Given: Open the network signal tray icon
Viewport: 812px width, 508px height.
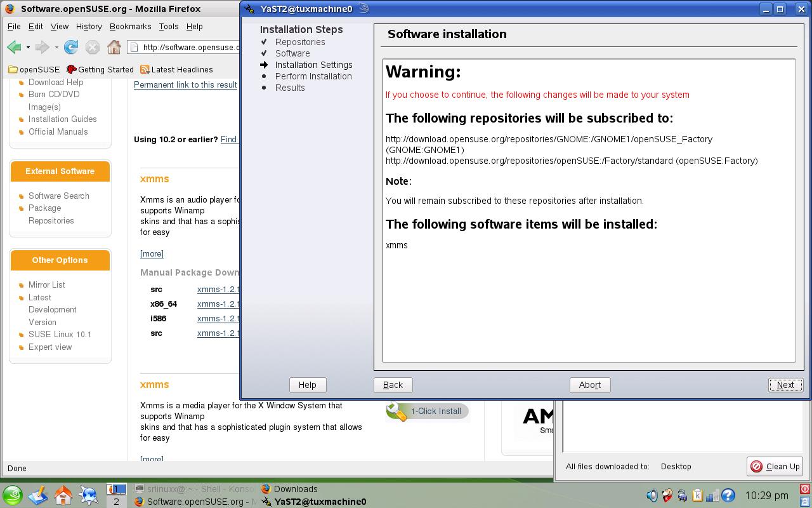Looking at the screenshot, I should coord(712,495).
